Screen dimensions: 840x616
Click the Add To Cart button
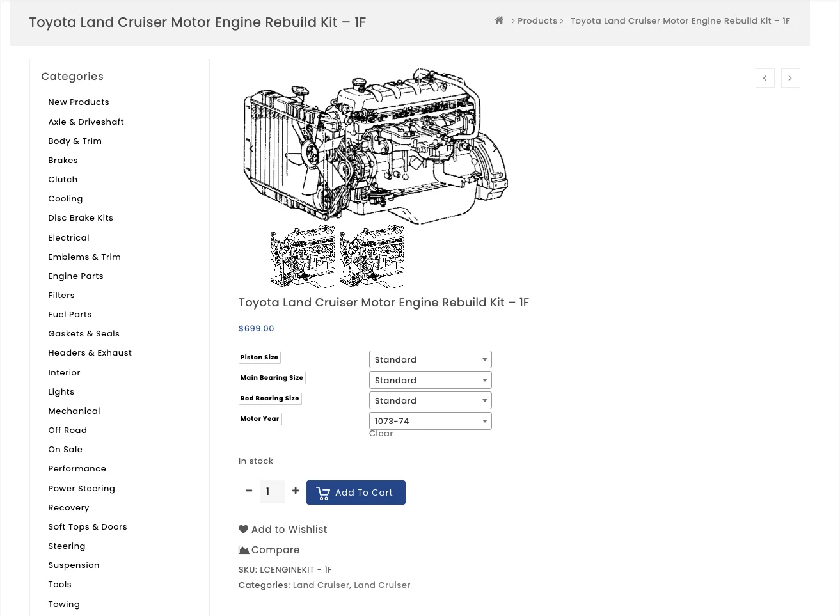pos(356,493)
